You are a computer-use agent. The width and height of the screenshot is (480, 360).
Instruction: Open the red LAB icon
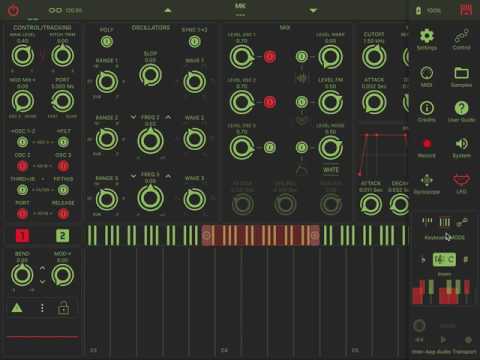[461, 180]
